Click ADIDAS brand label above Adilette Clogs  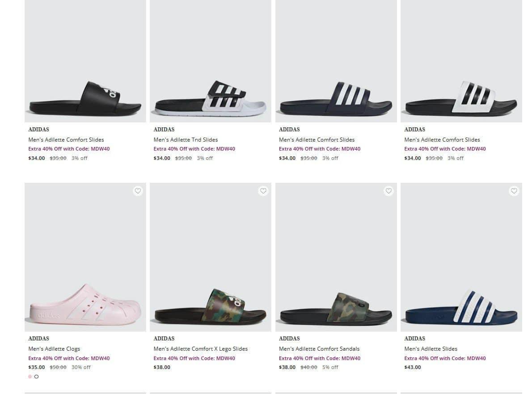39,339
